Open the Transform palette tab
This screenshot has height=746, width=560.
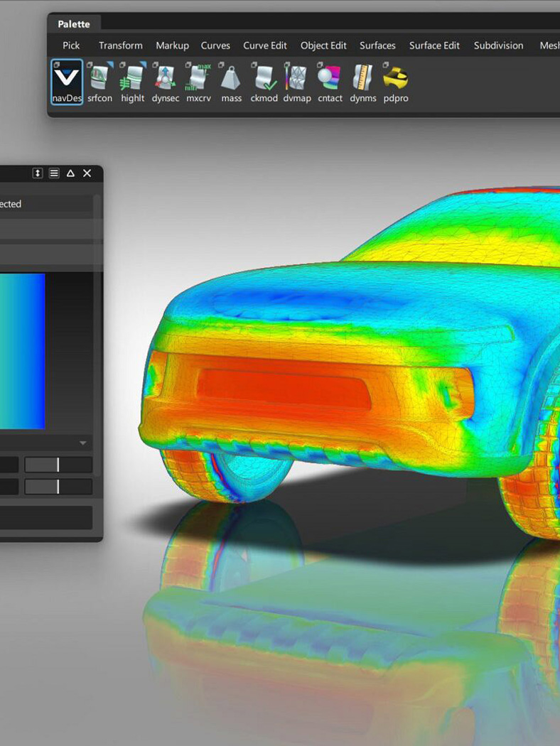[x=120, y=45]
